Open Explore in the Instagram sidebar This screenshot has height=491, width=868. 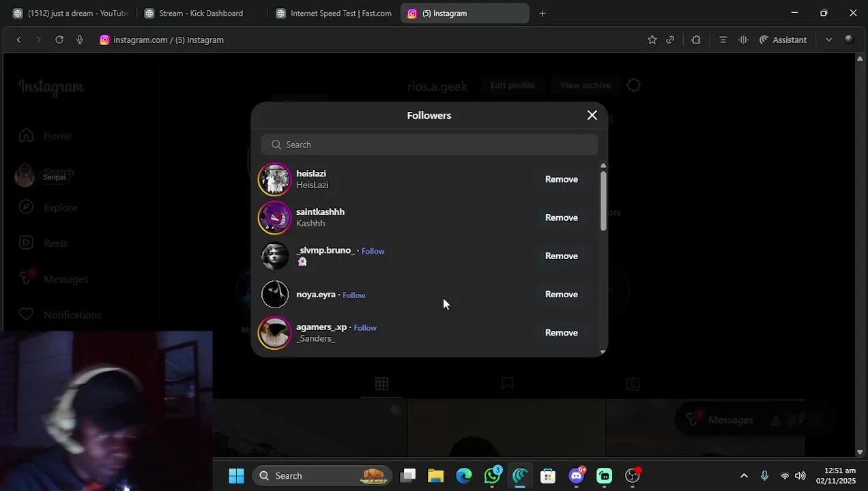(x=48, y=207)
